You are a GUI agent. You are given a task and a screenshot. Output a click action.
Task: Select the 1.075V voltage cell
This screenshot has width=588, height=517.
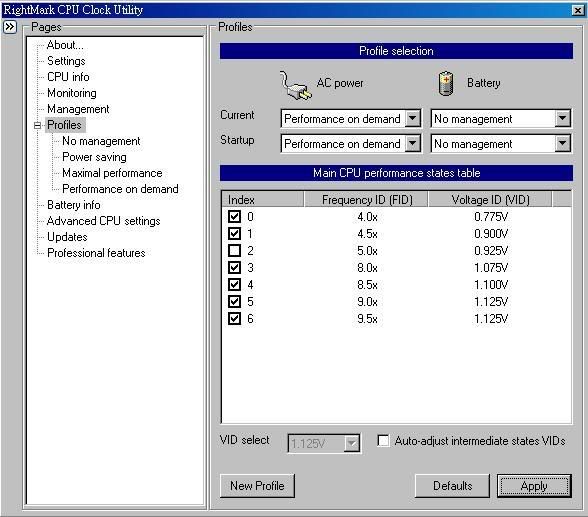tap(491, 268)
